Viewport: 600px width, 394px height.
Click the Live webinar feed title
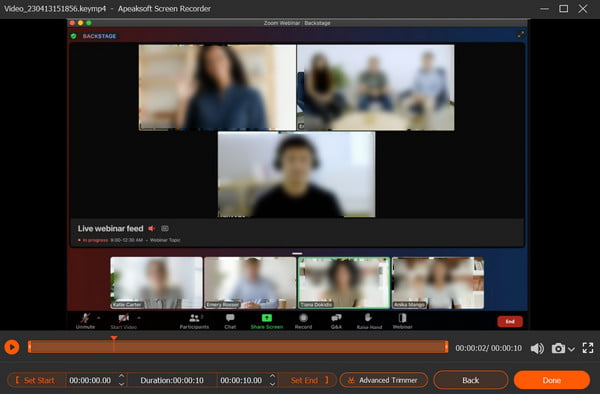[x=110, y=228]
